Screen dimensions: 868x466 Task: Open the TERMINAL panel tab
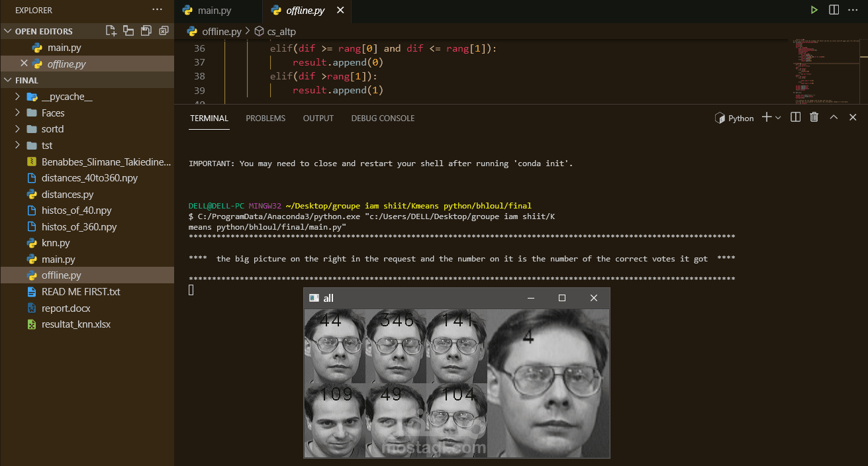209,118
